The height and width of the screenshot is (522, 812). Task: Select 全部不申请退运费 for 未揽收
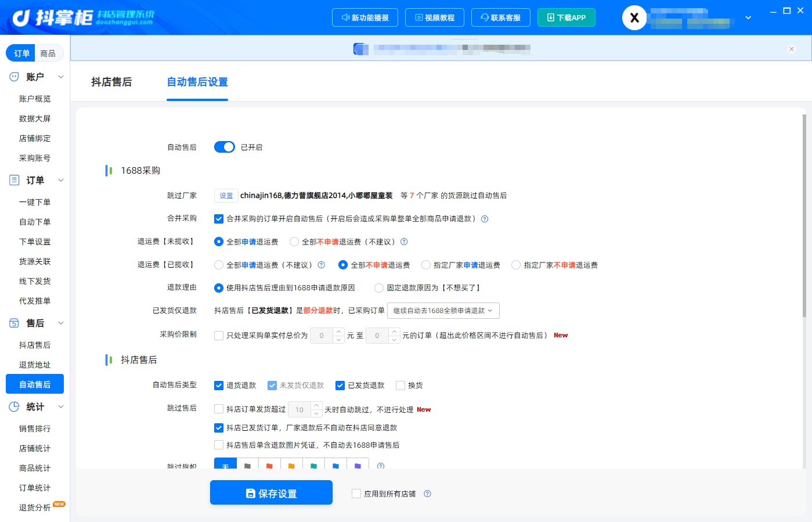point(294,242)
